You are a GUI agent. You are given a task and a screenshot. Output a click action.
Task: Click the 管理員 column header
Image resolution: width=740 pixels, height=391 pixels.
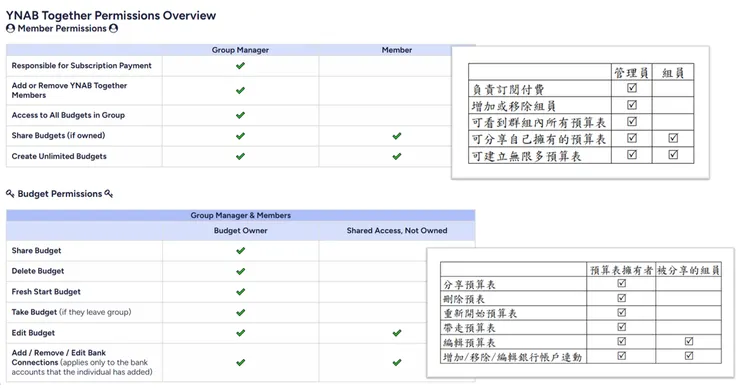point(631,73)
